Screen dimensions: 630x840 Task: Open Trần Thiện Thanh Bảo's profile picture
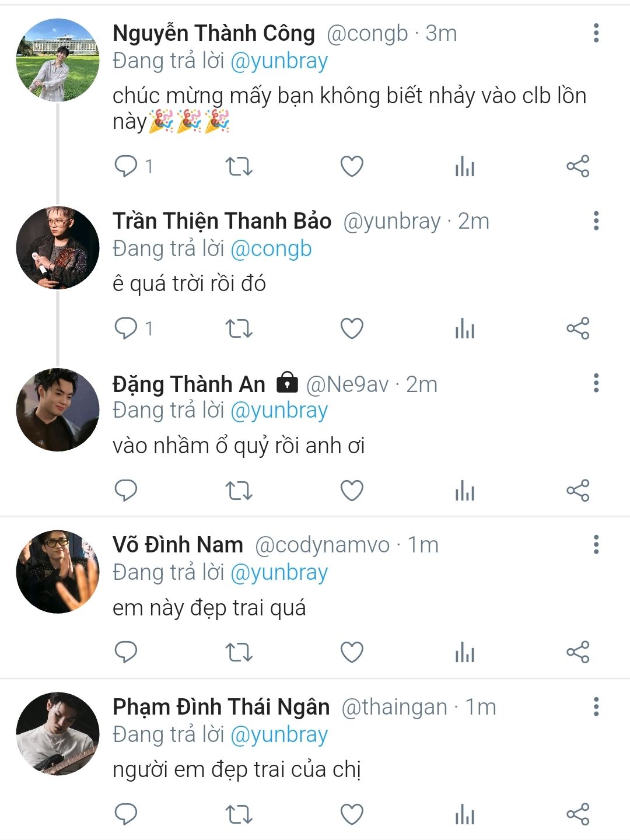[58, 248]
